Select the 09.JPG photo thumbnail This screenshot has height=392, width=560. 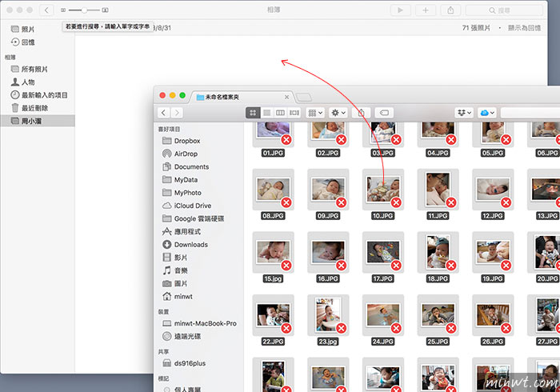(328, 190)
